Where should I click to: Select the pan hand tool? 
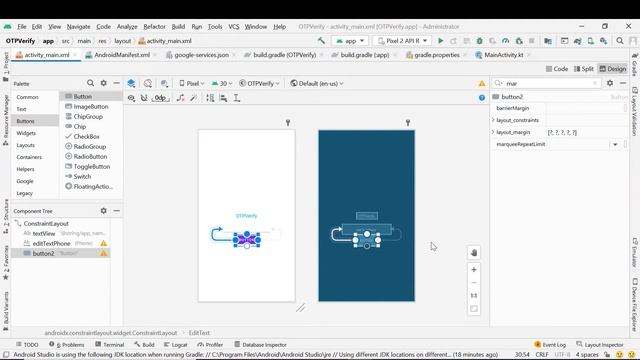(x=474, y=253)
